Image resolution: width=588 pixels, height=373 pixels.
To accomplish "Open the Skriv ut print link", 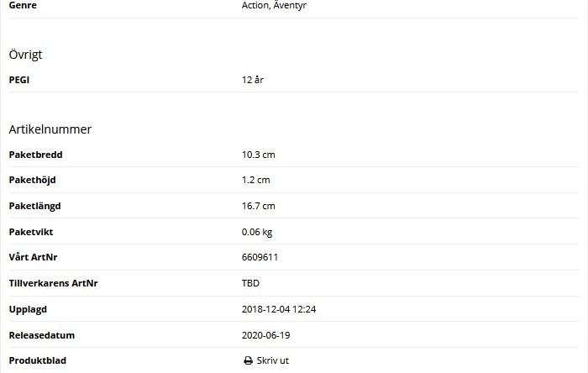I will coord(272,361).
